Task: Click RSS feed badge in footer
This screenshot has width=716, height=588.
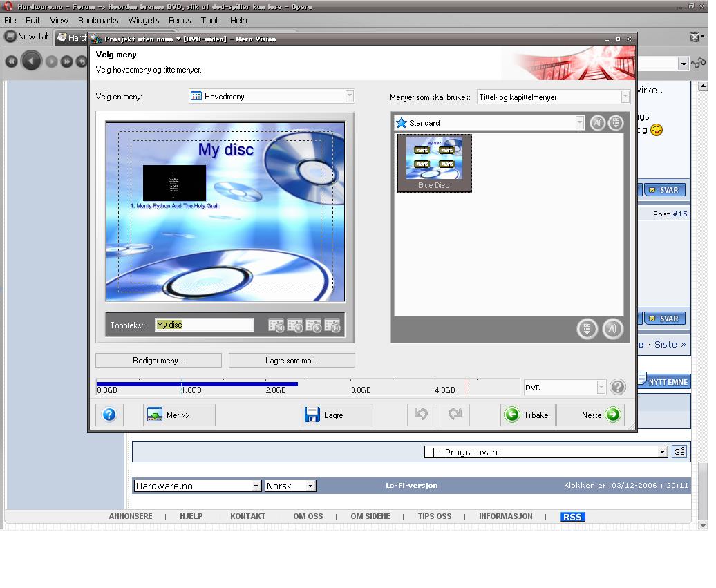Action: (573, 516)
